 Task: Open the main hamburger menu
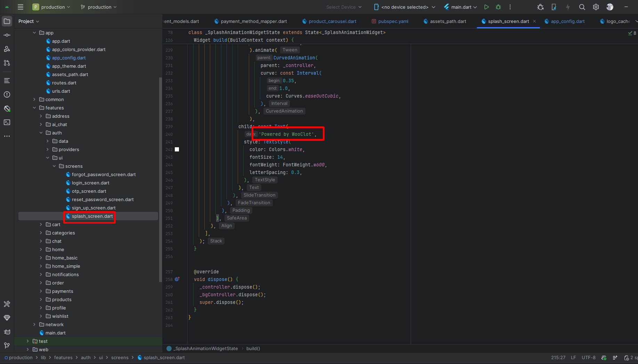tap(21, 7)
